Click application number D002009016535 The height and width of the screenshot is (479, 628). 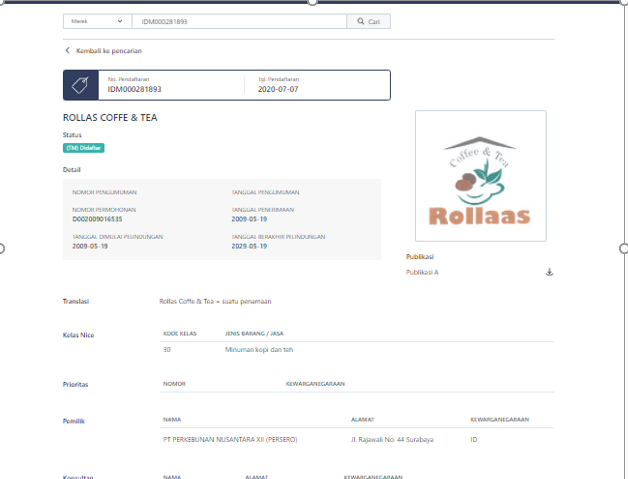pos(104,218)
